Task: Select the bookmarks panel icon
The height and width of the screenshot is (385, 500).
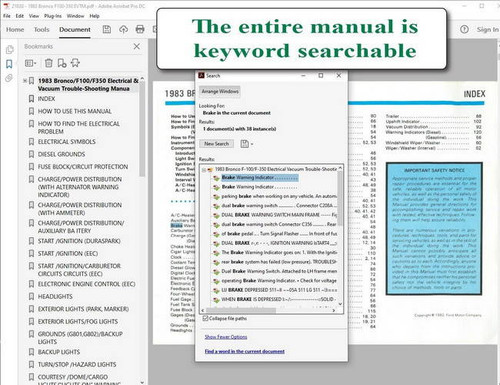Action: [x=9, y=64]
